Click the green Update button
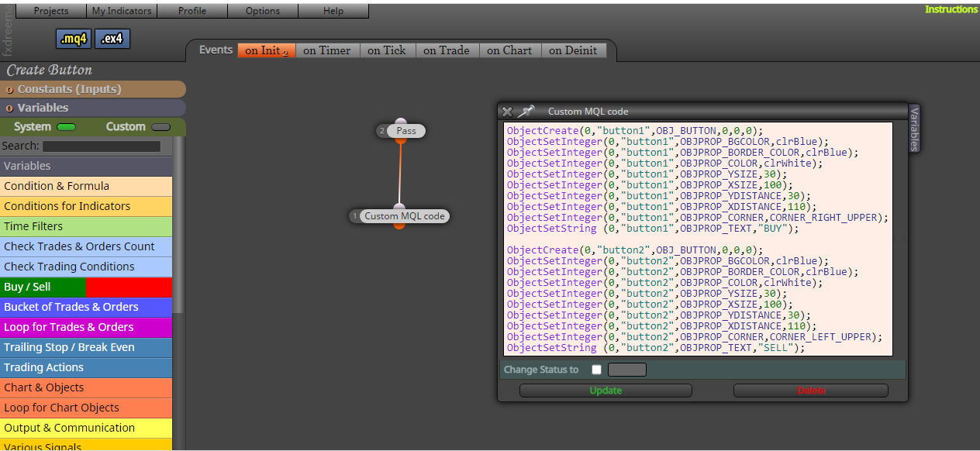 click(606, 391)
